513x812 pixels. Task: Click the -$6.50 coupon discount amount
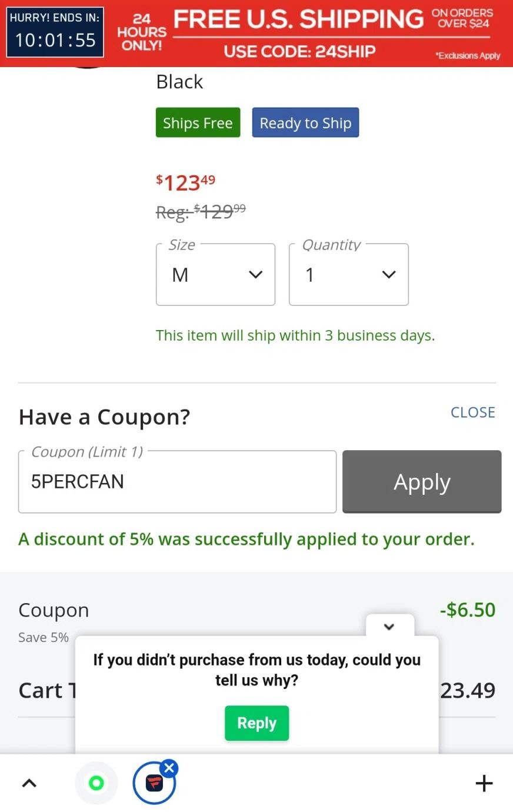point(468,610)
